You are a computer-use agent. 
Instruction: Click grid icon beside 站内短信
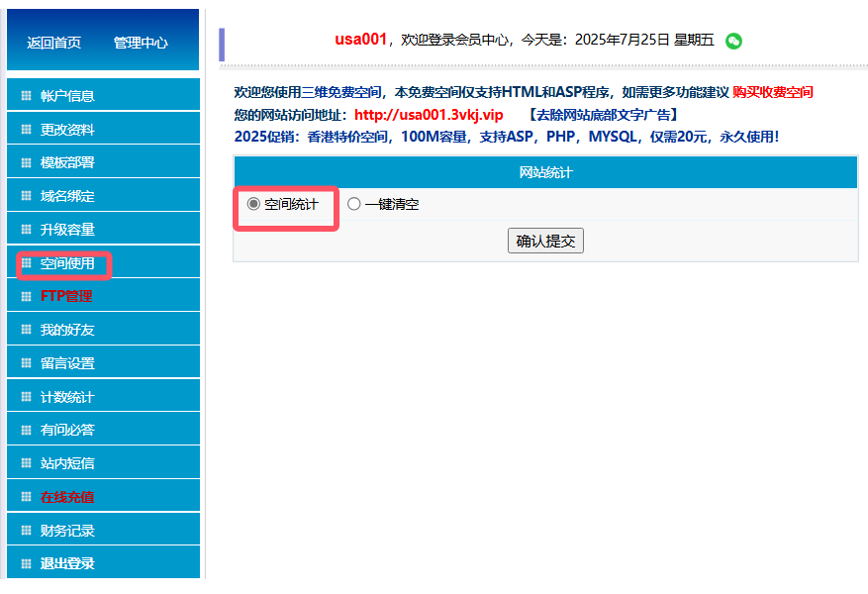click(x=26, y=463)
